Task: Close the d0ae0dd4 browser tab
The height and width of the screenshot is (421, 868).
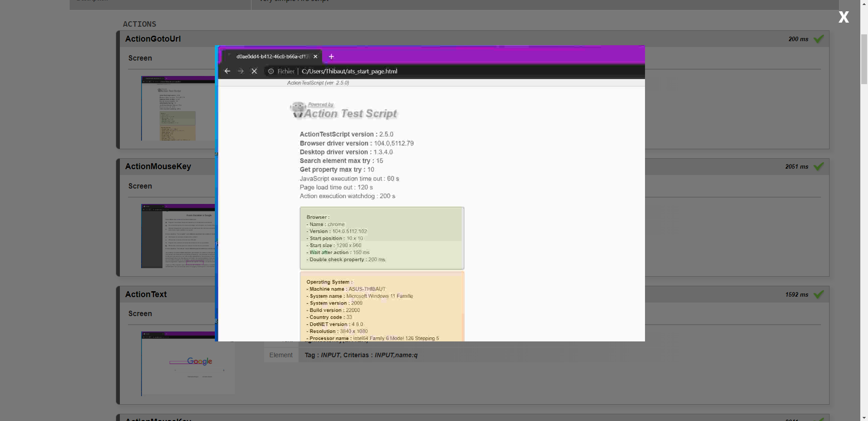Action: (315, 57)
